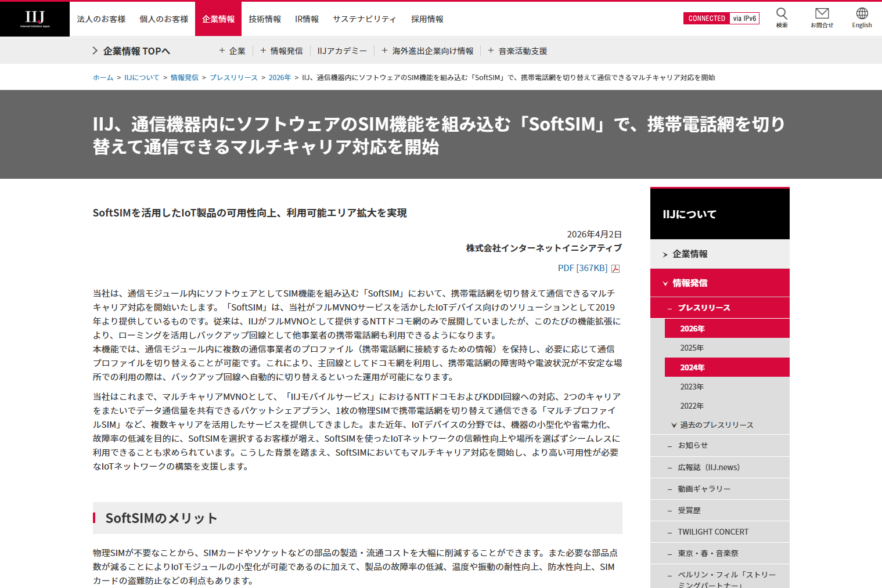882x588 pixels.
Task: Select 2023年 in the sidebar
Action: pyautogui.click(x=727, y=387)
